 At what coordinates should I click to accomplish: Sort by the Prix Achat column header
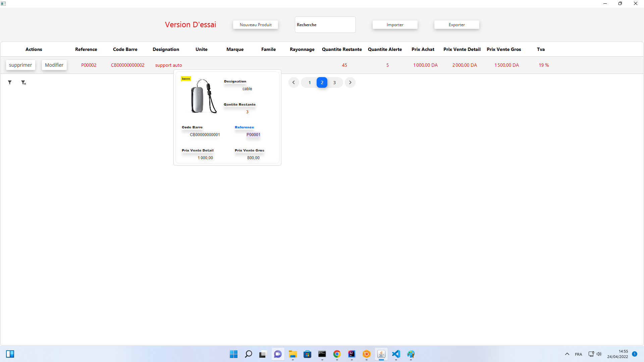click(x=423, y=49)
